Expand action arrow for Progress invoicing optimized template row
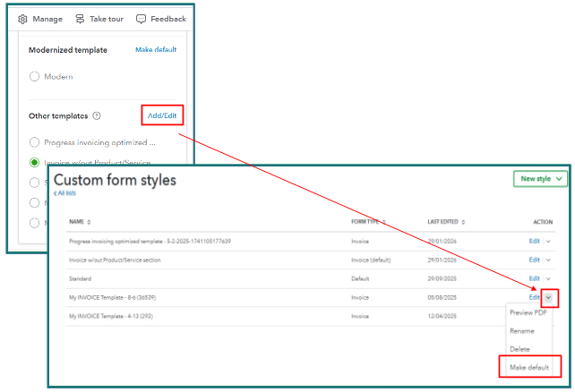Viewport: 575px width, 392px height. tap(548, 242)
